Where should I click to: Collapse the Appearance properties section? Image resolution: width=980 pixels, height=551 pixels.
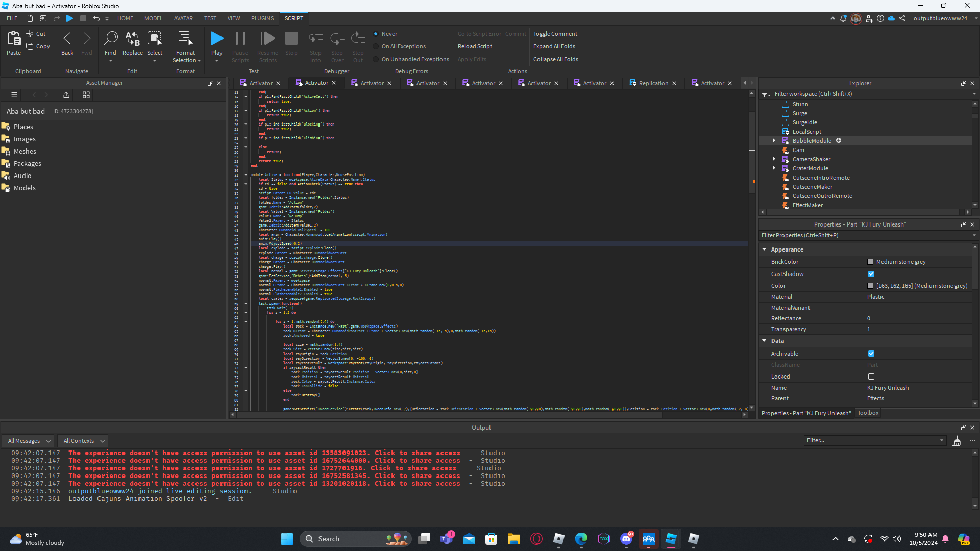(x=765, y=249)
